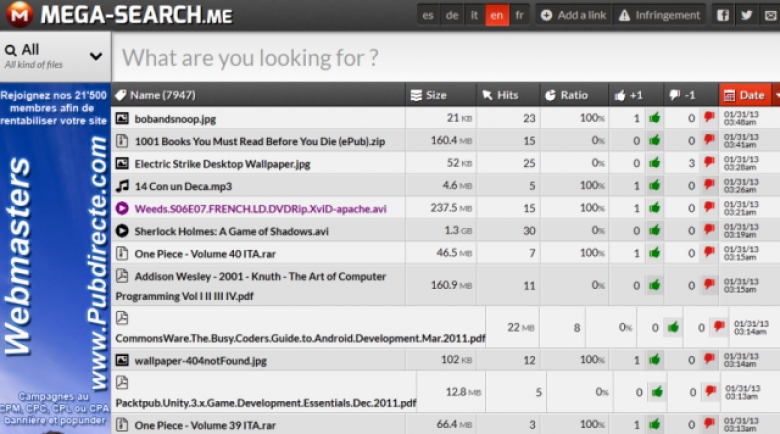The image size is (780, 434).
Task: Click image icon for wallpaper-404notFound.jpg
Action: click(122, 360)
